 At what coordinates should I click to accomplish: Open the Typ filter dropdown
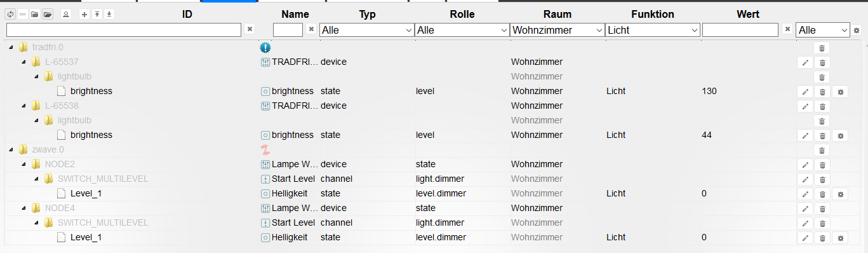coord(366,30)
